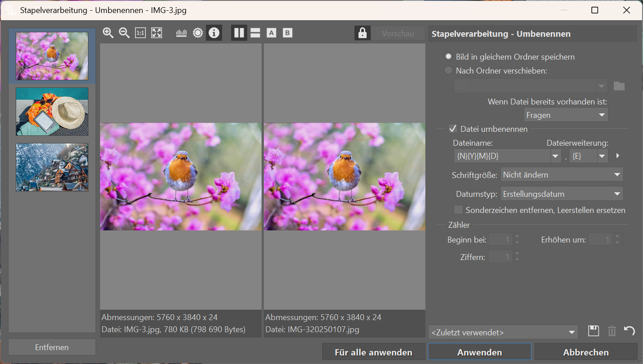Maximize the Stapelverarbeitung window
This screenshot has width=643, height=364.
click(595, 10)
